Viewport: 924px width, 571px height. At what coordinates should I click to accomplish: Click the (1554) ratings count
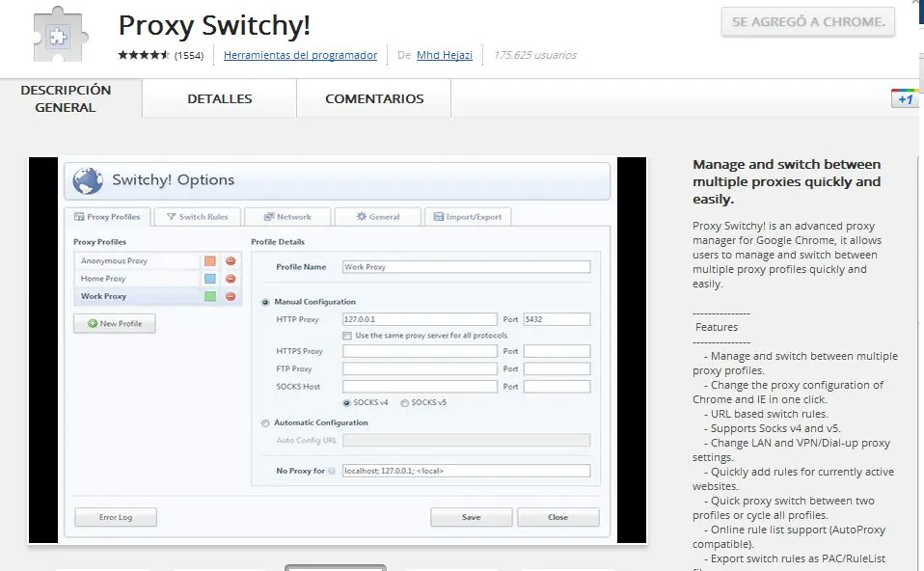pyautogui.click(x=189, y=55)
